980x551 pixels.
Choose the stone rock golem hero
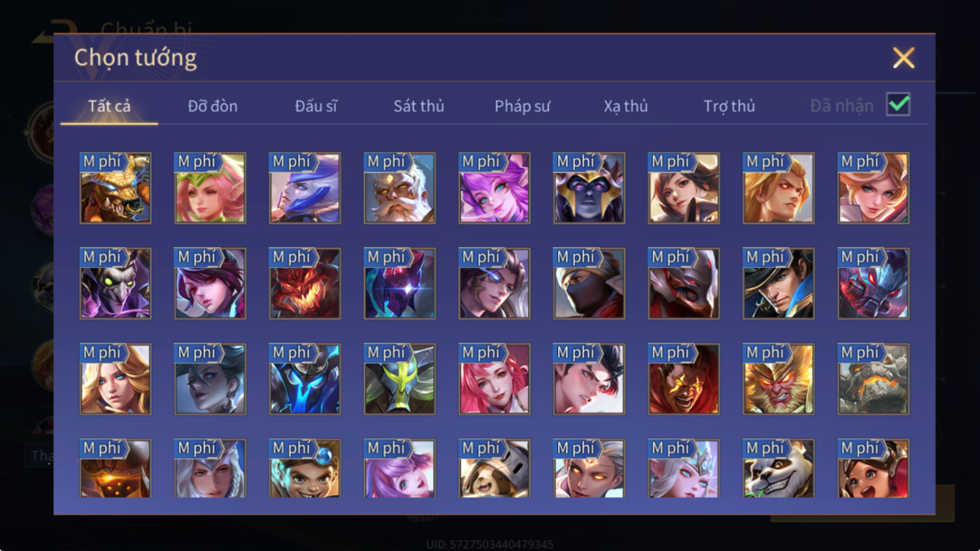pos(873,379)
